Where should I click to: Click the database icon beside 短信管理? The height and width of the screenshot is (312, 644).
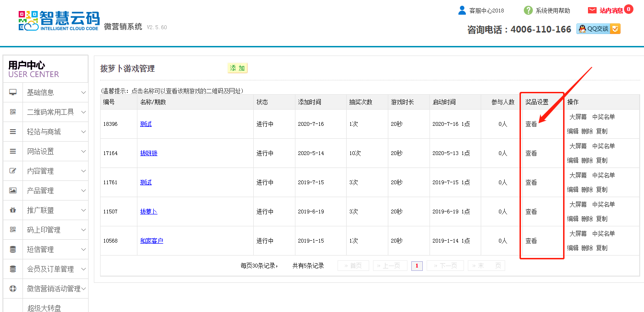click(13, 249)
